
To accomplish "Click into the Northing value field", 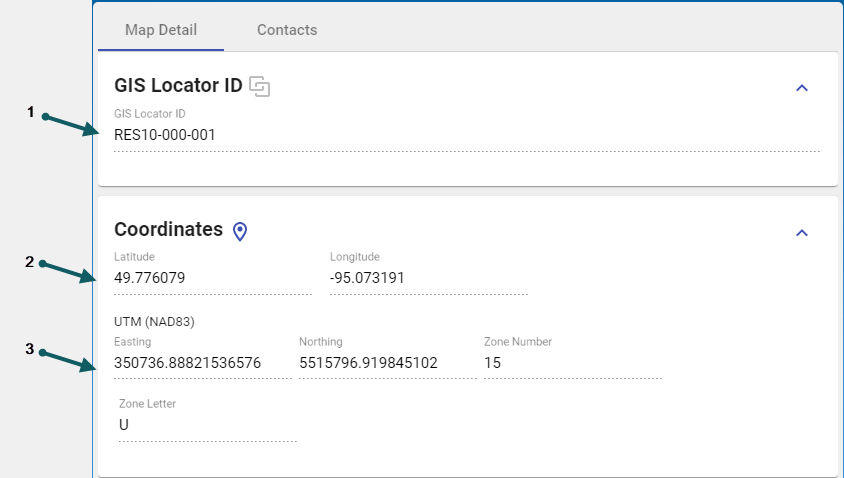I will pos(368,363).
